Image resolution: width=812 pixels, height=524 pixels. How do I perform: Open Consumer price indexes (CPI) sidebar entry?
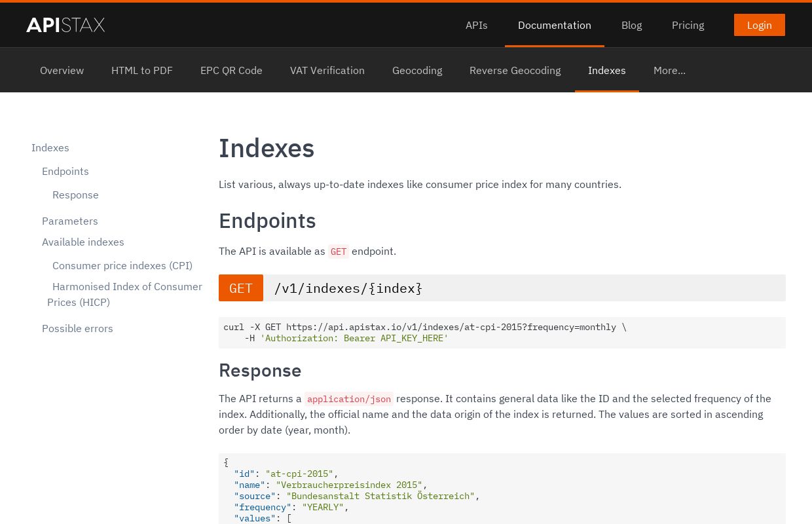click(x=122, y=265)
